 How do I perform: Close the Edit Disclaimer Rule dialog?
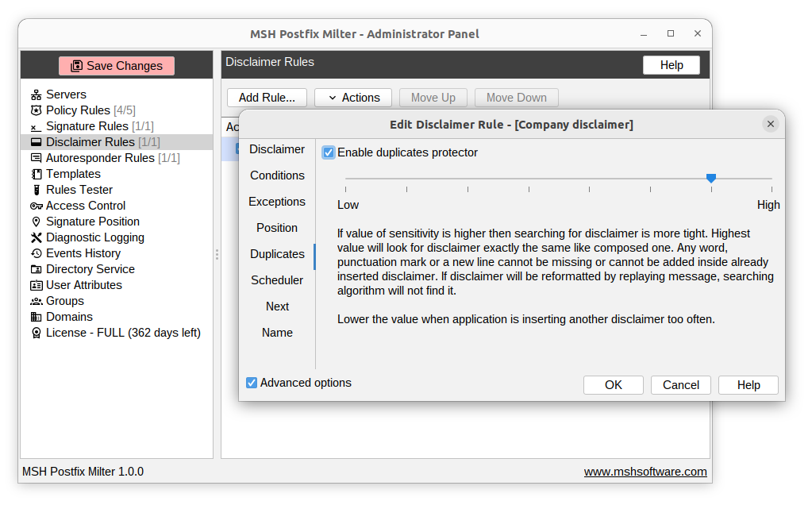coord(770,125)
